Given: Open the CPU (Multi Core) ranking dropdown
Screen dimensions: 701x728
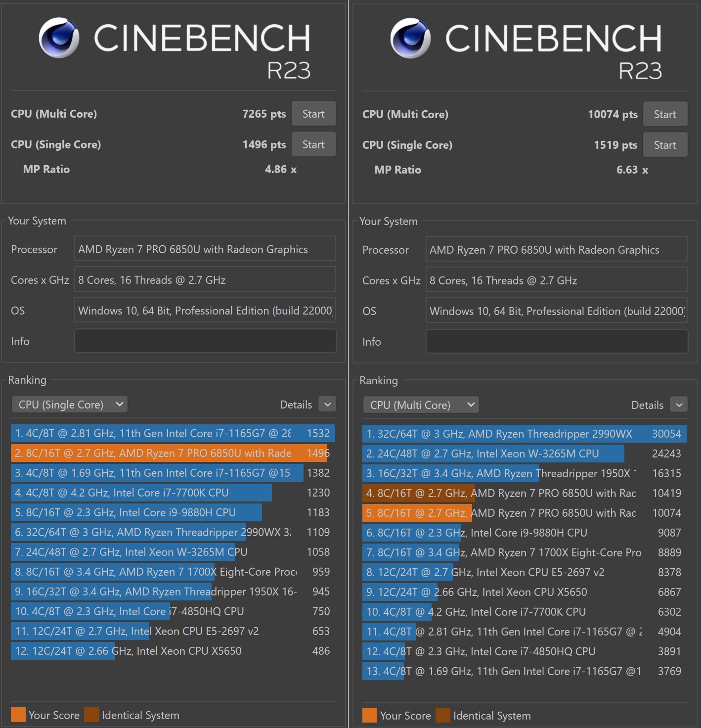Looking at the screenshot, I should (x=421, y=405).
